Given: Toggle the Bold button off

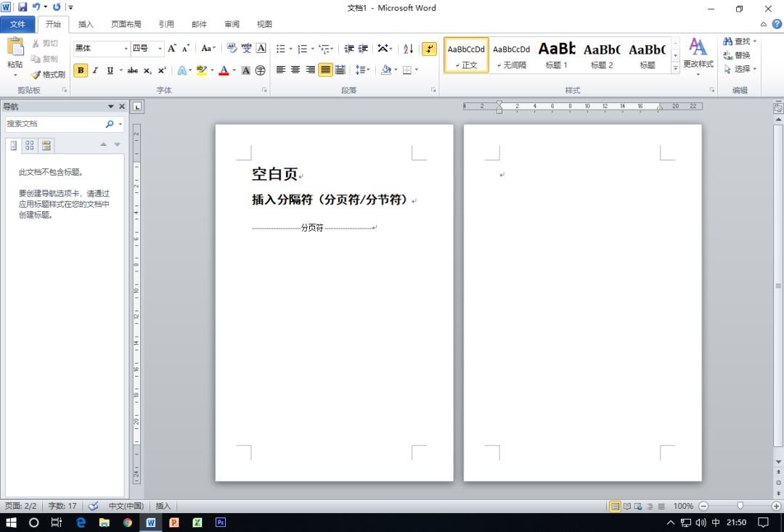Looking at the screenshot, I should [x=81, y=70].
